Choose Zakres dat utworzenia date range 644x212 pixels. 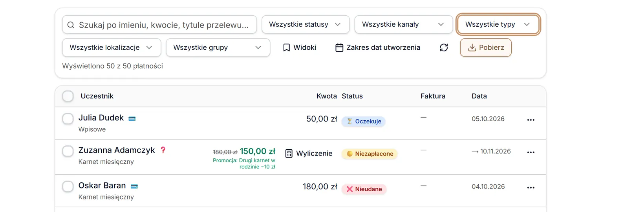point(378,47)
